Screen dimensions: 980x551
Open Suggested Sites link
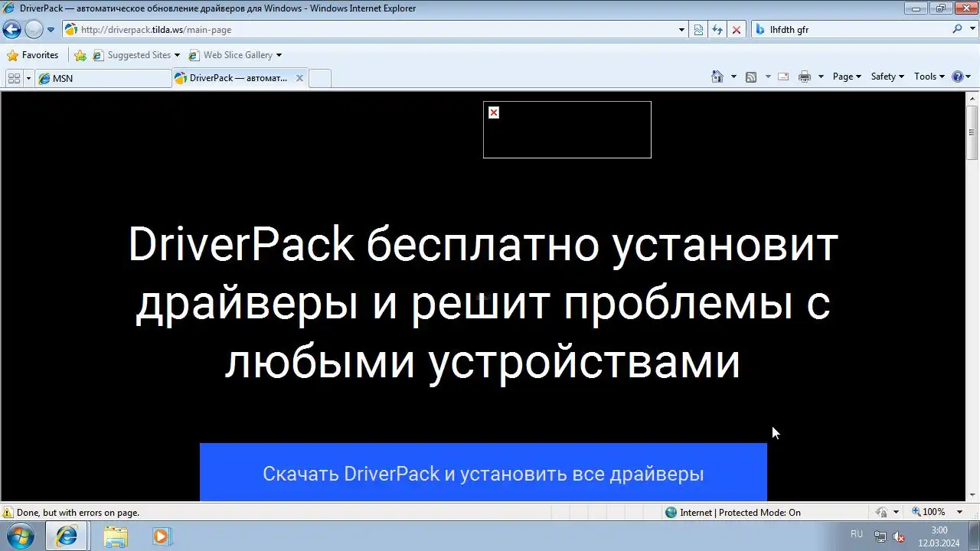pyautogui.click(x=136, y=55)
